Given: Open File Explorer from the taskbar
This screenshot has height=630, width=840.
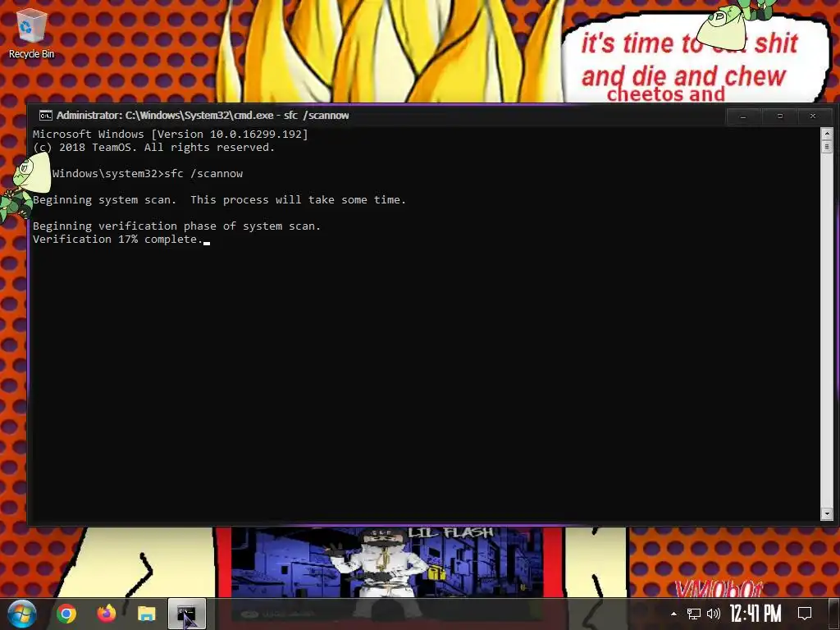Looking at the screenshot, I should (146, 614).
